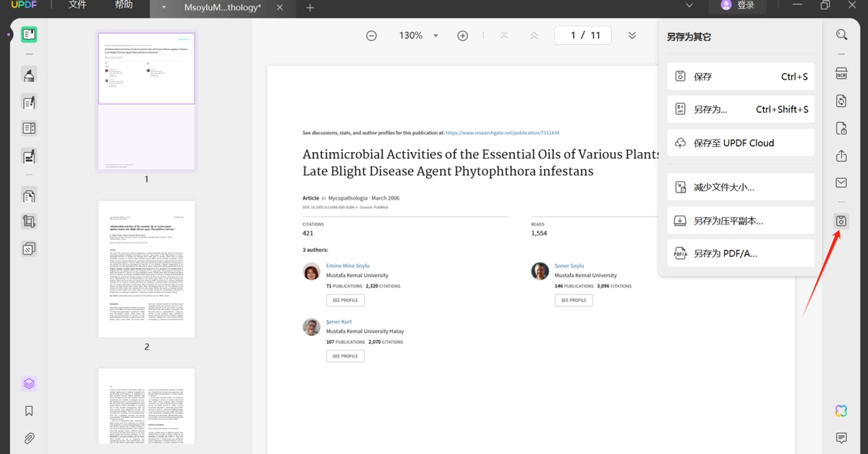Select page 2 thumbnail
The image size is (868, 454).
click(146, 269)
